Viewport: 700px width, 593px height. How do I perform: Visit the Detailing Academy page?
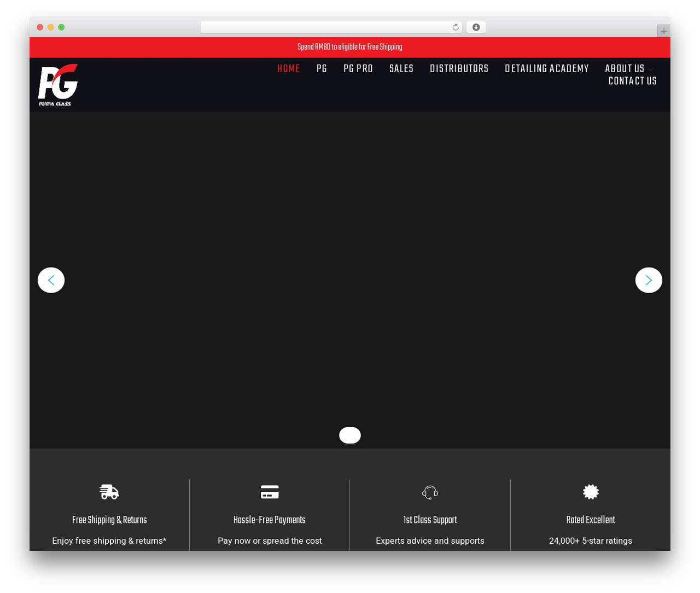tap(547, 68)
